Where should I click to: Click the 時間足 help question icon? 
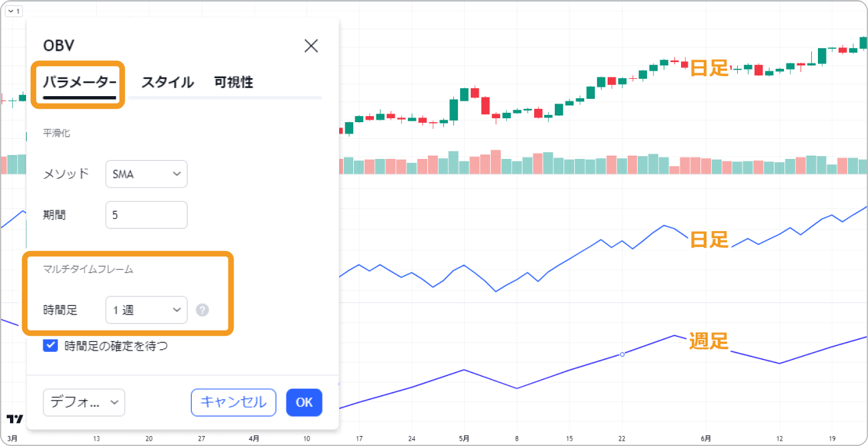[203, 310]
